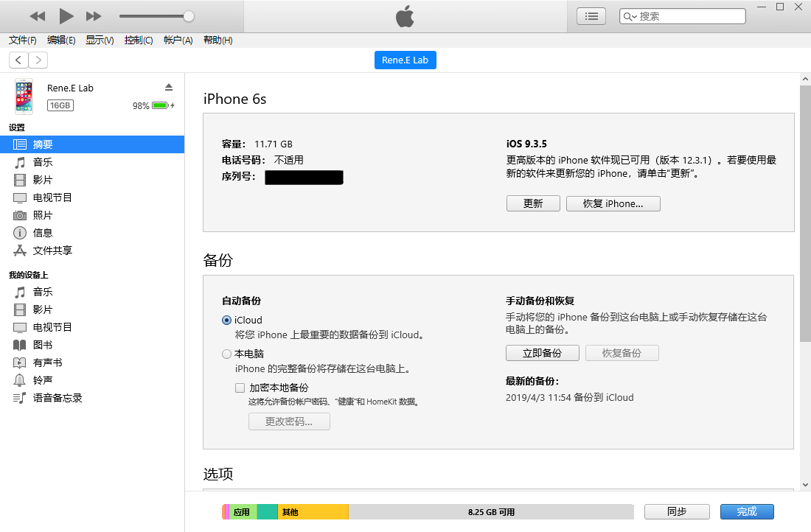The width and height of the screenshot is (811, 532).
Task: Adjust the volume slider knob
Action: [189, 16]
